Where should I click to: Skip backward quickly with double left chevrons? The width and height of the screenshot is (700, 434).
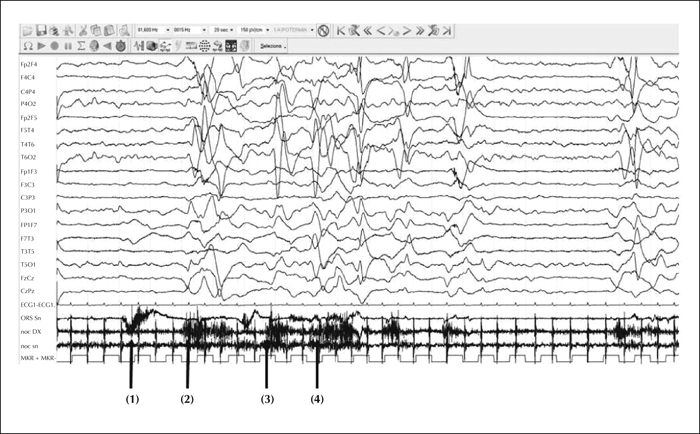[367, 30]
